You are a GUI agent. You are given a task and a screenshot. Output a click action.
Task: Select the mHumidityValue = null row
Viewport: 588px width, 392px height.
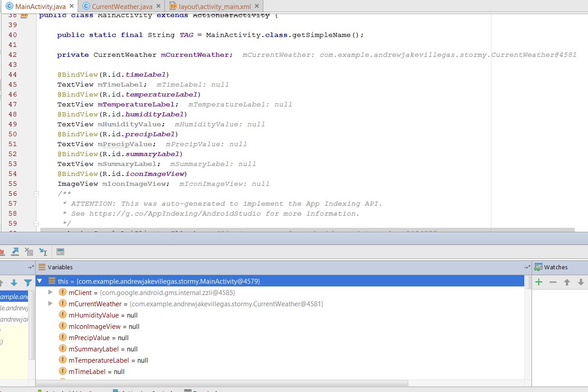tap(280, 315)
